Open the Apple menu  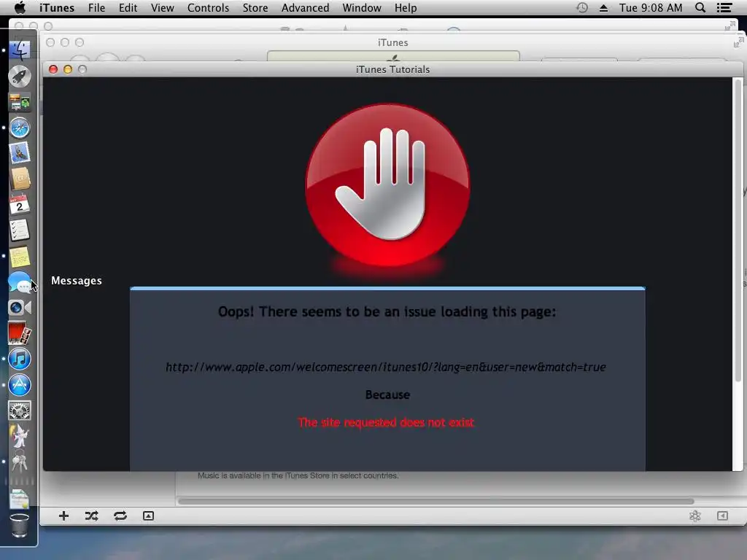[20, 7]
